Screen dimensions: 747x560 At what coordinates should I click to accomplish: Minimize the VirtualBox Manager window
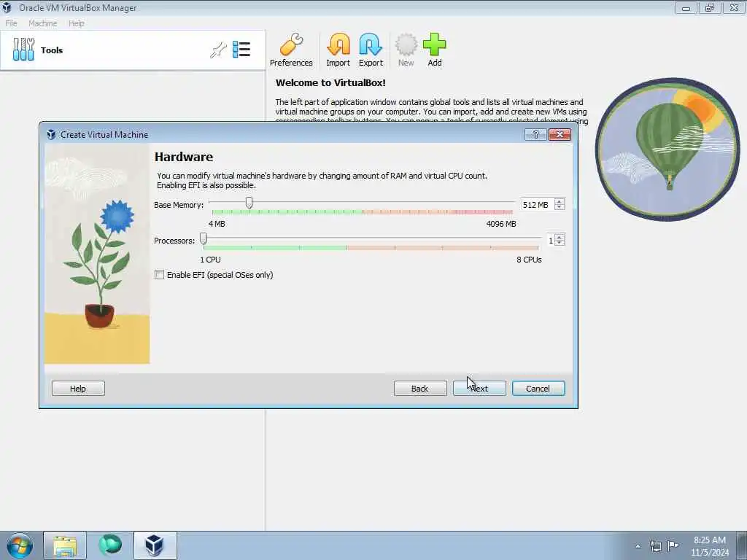pyautogui.click(x=686, y=7)
